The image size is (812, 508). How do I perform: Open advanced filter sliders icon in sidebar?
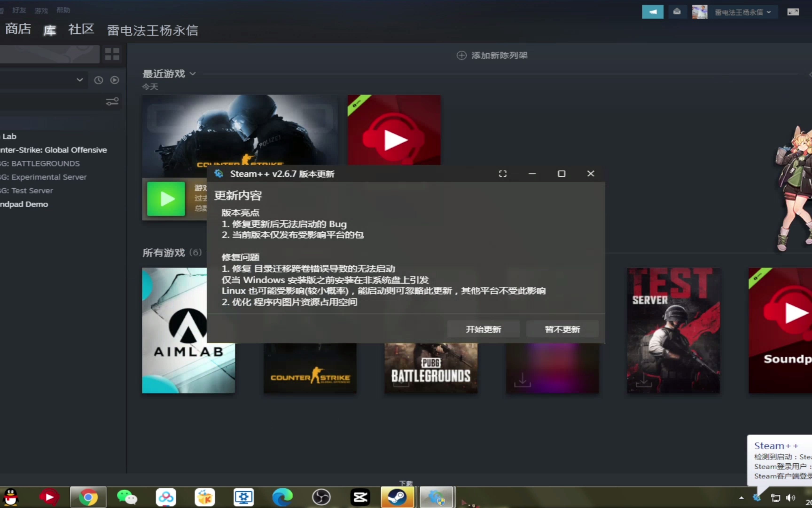click(x=112, y=101)
